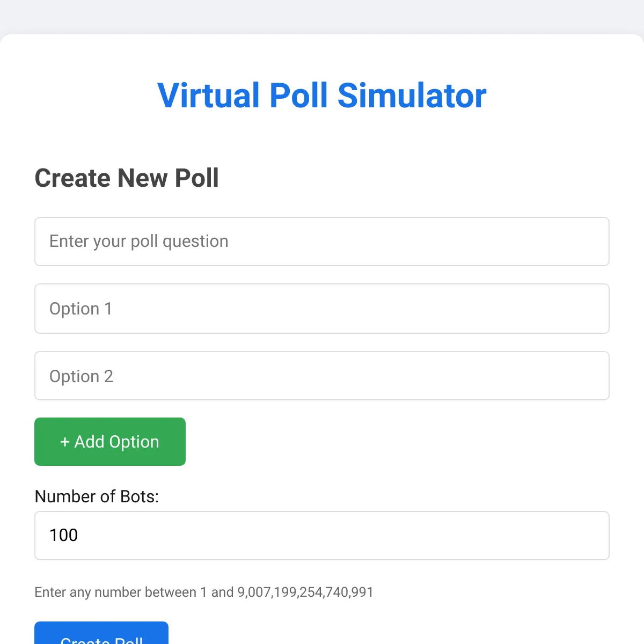The width and height of the screenshot is (644, 644).
Task: Click the Virtual Poll Simulator title
Action: pos(322,96)
